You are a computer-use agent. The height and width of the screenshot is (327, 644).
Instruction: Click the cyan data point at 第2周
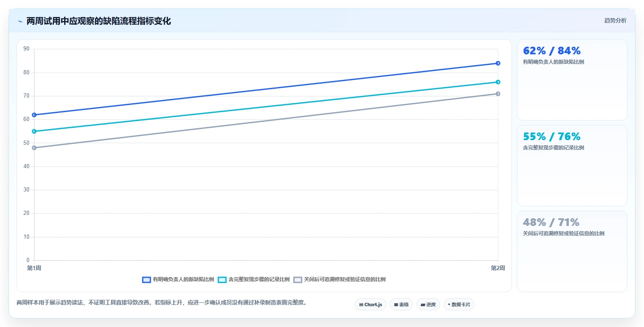498,82
